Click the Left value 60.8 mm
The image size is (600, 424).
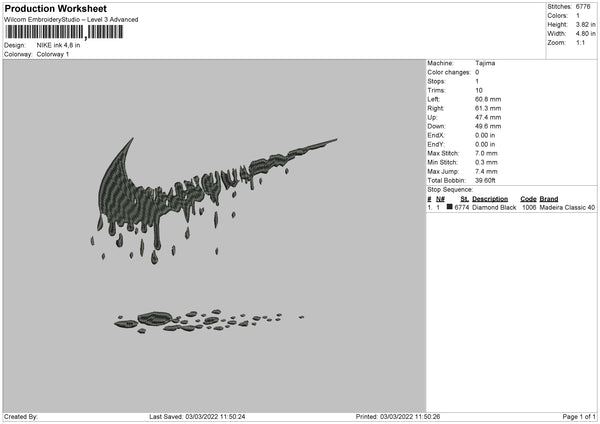[488, 99]
